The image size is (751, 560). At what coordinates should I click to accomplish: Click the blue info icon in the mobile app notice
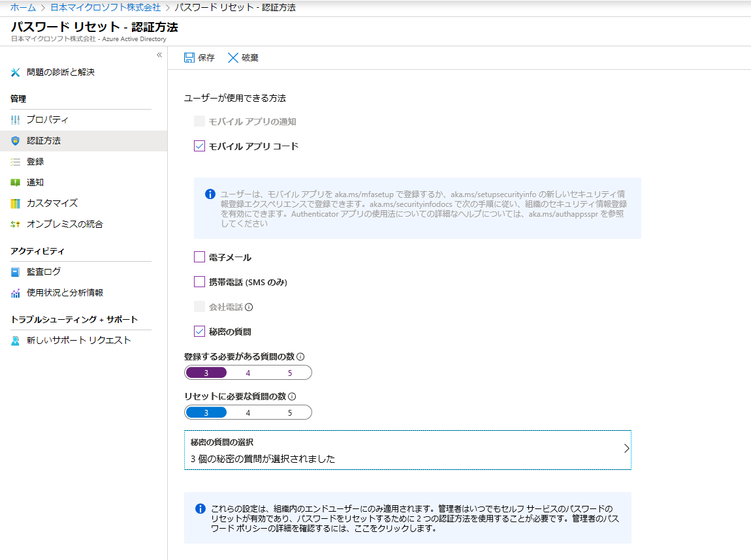tap(210, 194)
